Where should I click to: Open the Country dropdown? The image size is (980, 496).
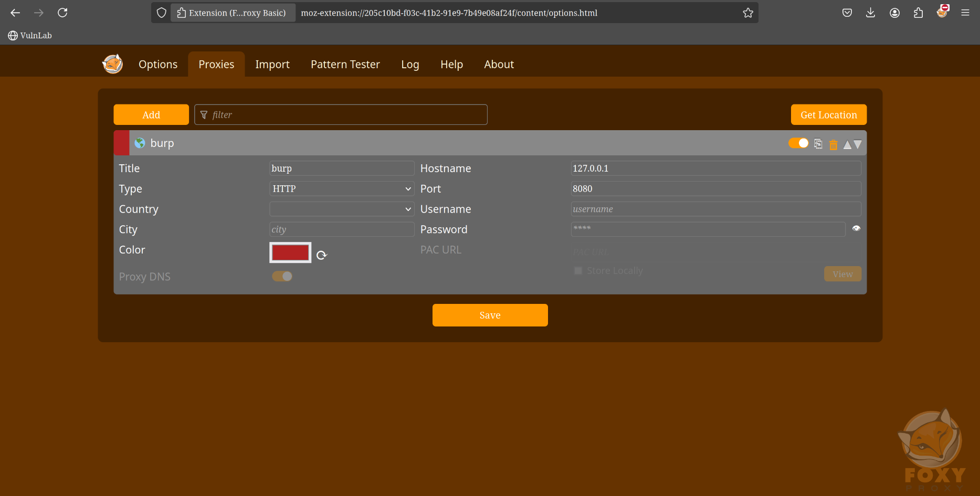342,209
